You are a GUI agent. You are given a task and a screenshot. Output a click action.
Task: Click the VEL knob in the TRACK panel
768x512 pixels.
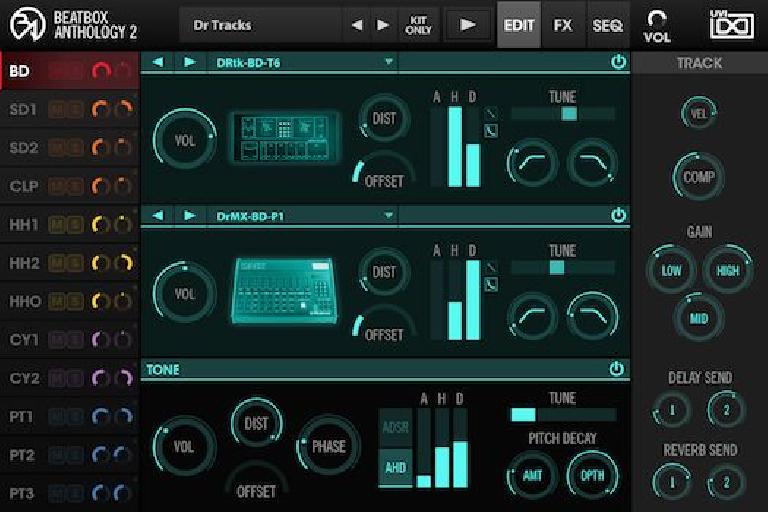click(699, 113)
